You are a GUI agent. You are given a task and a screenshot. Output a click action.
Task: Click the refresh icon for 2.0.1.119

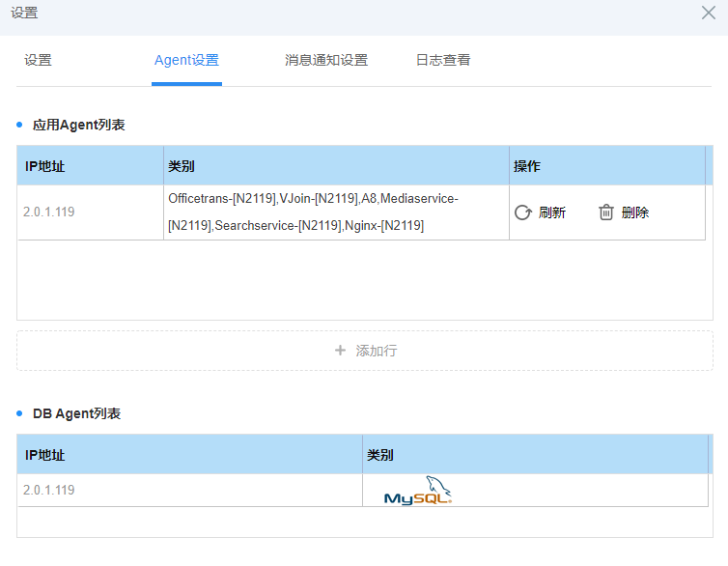pos(522,212)
